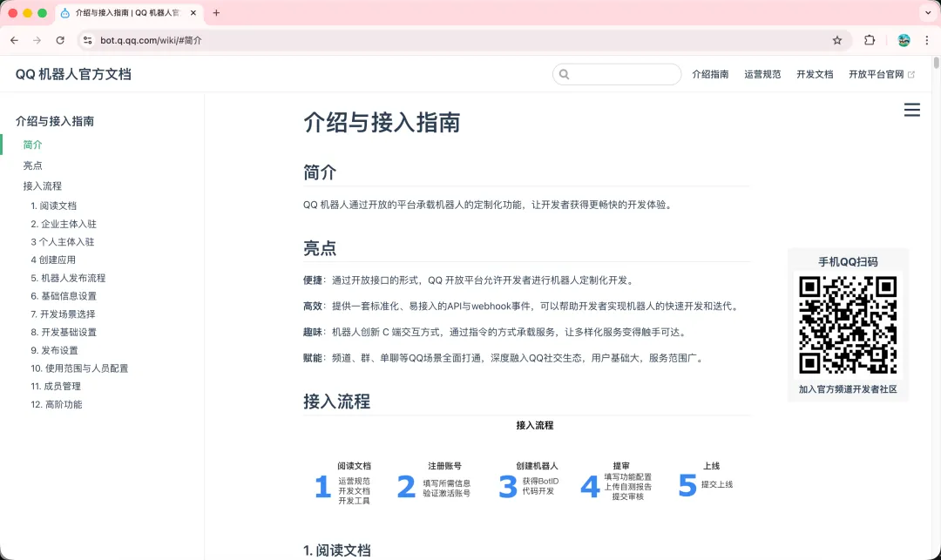Click the 便捷 highlight line
This screenshot has width=941, height=560.
pyautogui.click(x=470, y=280)
